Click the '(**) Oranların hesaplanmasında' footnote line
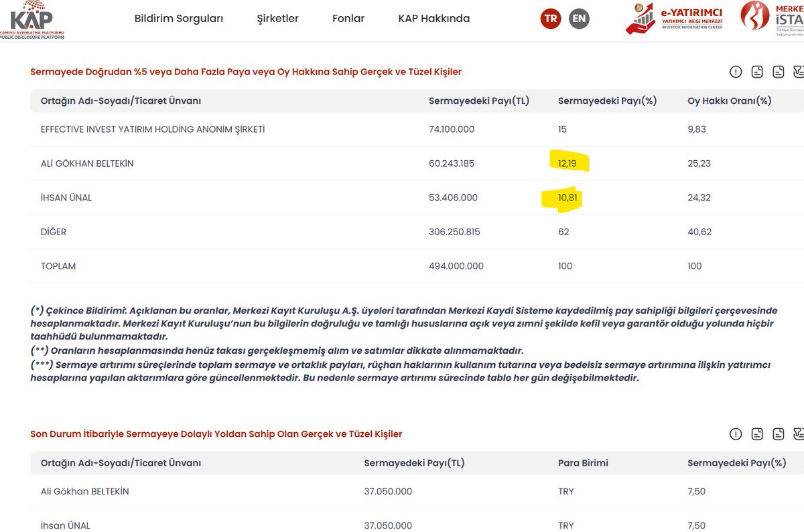This screenshot has width=804, height=532. (x=277, y=350)
